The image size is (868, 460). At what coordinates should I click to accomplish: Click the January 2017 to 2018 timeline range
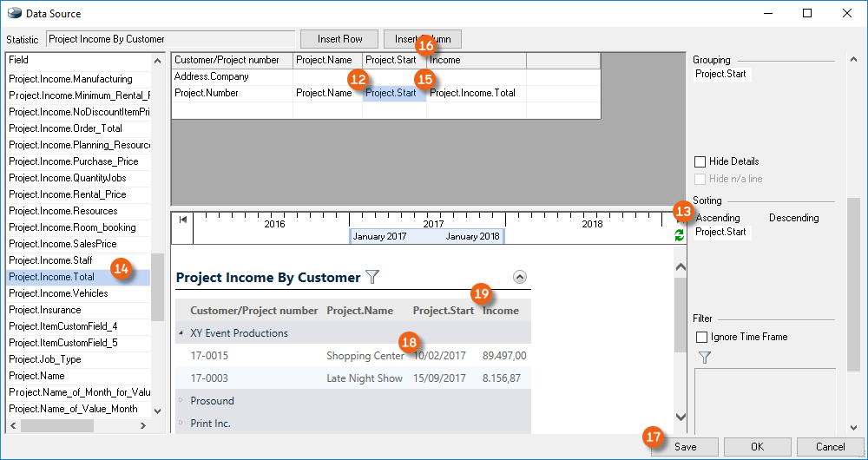(x=425, y=236)
